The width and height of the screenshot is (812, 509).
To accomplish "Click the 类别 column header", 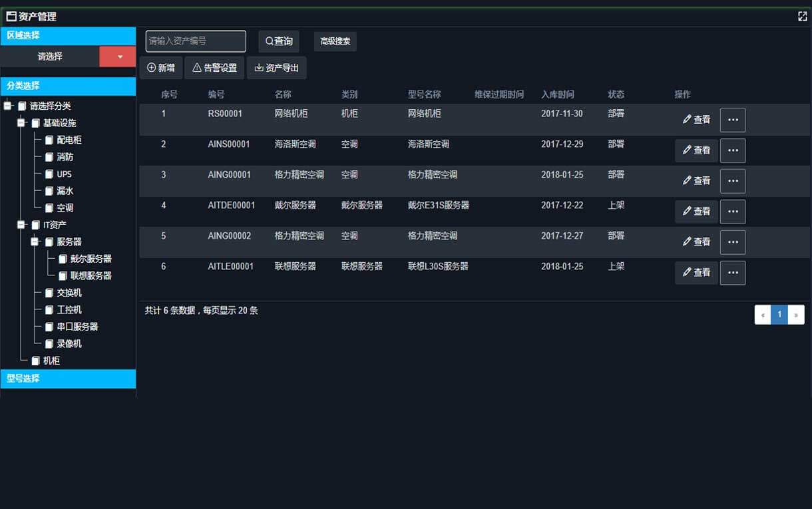I will [349, 94].
